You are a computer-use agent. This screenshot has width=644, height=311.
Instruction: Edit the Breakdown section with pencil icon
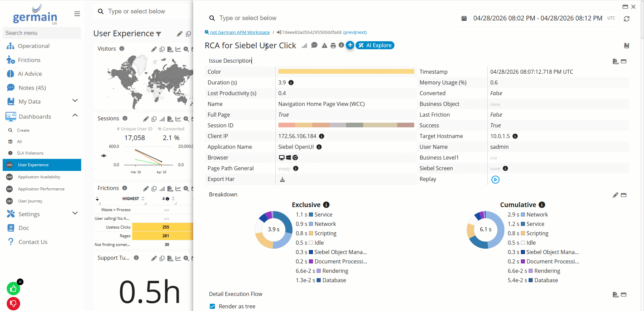[x=615, y=195]
